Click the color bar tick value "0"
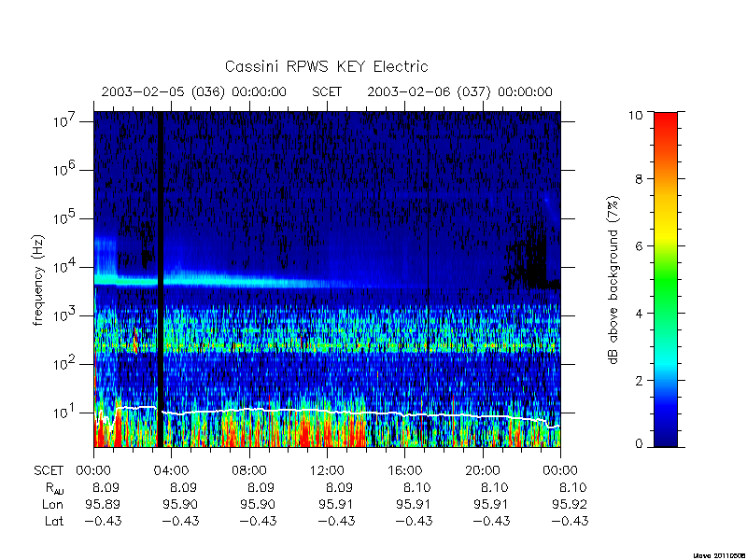 (x=639, y=444)
